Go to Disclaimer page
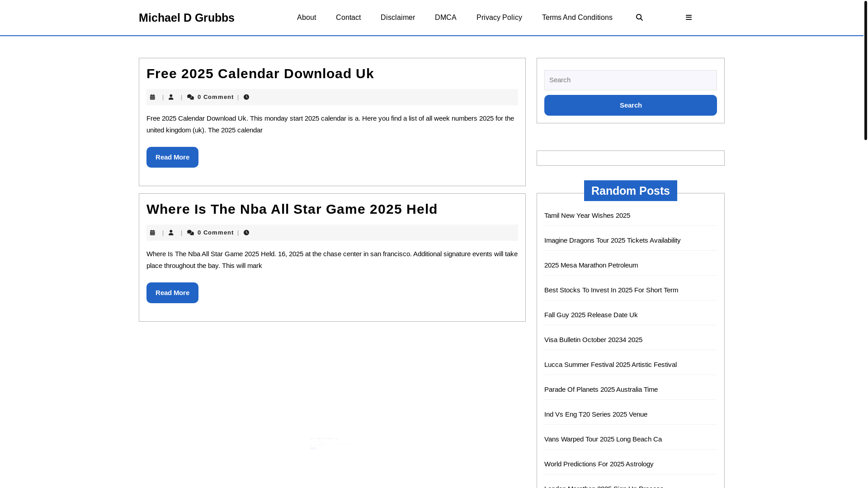This screenshot has height=488, width=868. pos(398,17)
